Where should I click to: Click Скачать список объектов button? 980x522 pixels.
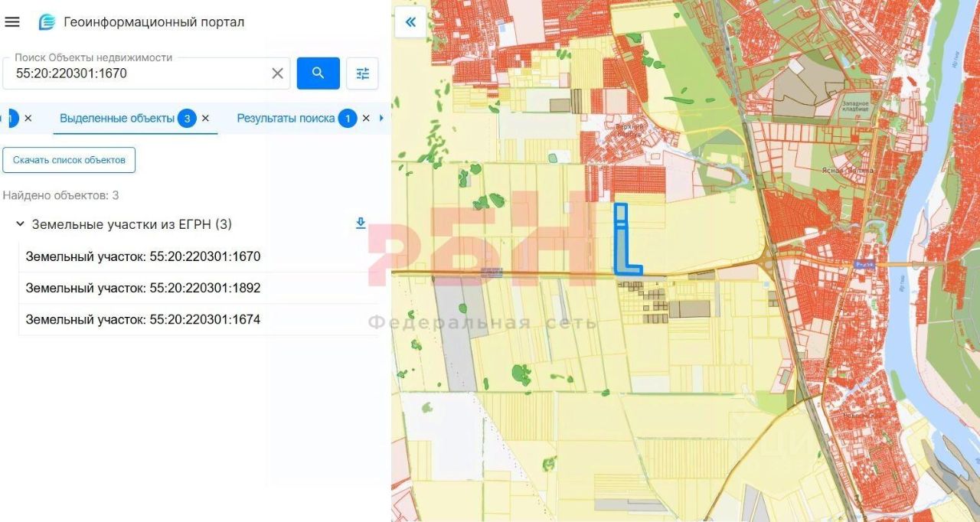pos(69,160)
